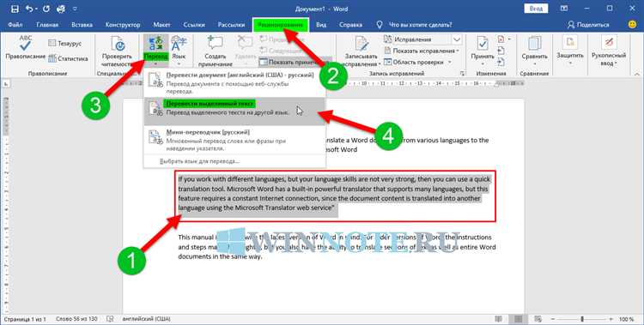Screen dimensions: 644x325
Task: Switch to the Главная tab
Action: coord(47,25)
